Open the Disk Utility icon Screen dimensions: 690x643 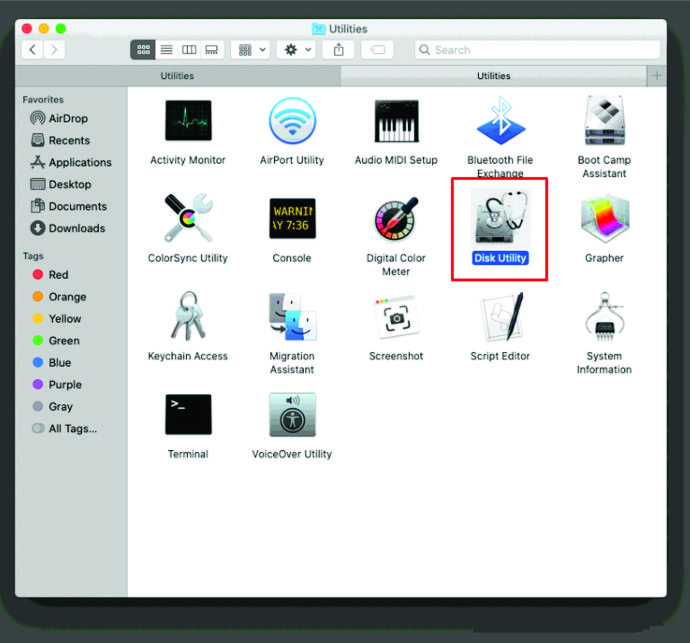tap(500, 218)
